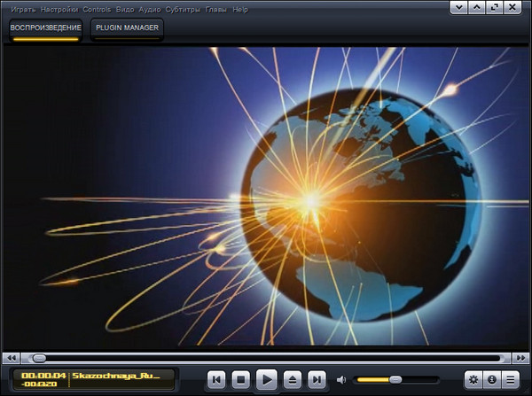Click the elapsed time display
The width and height of the screenshot is (532, 396).
40,375
